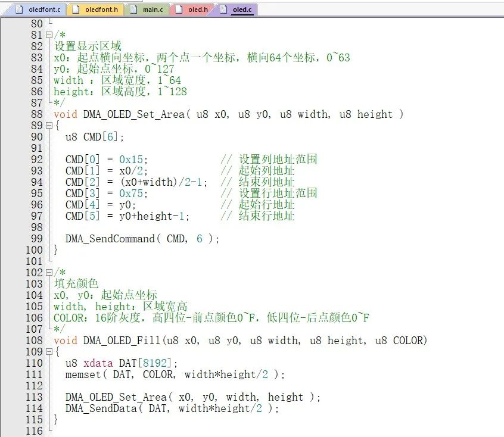Select the oled.c tab
Screen dimensions: 504x437
[x=237, y=10]
